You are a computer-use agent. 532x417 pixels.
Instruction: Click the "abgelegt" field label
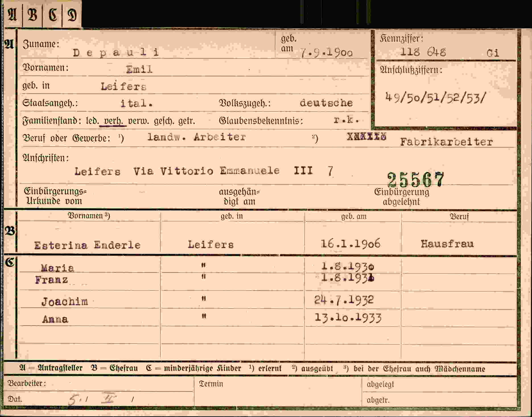coord(380,384)
